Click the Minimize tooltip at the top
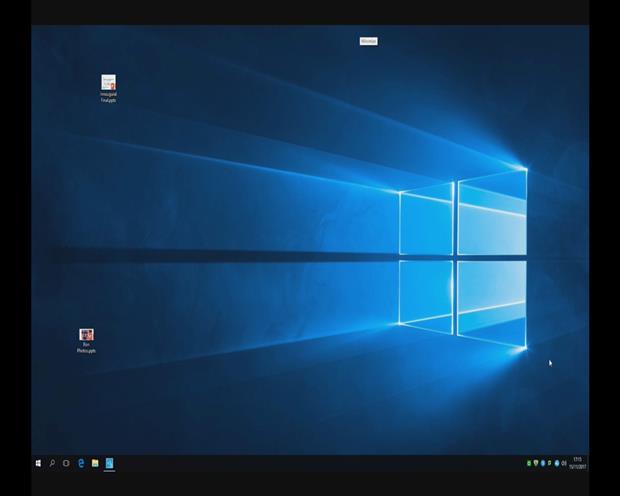Viewport: 620px width, 496px height. pos(368,41)
